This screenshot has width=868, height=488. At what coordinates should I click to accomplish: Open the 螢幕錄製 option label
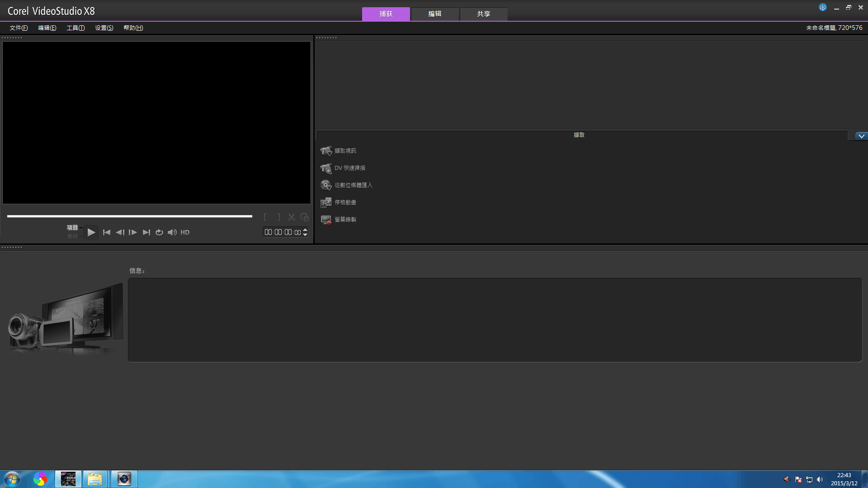tap(345, 220)
